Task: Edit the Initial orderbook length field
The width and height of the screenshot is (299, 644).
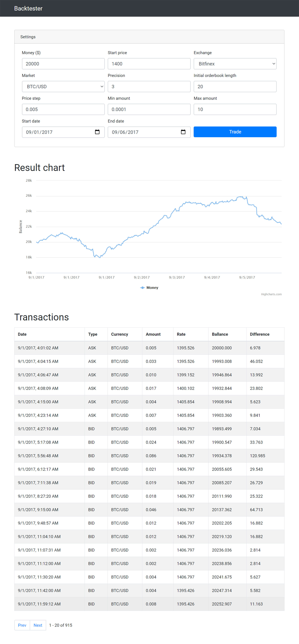Action: 235,86
